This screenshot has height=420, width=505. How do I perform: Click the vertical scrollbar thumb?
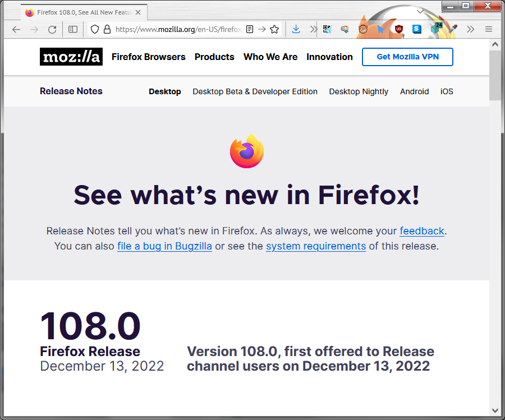pyautogui.click(x=495, y=75)
